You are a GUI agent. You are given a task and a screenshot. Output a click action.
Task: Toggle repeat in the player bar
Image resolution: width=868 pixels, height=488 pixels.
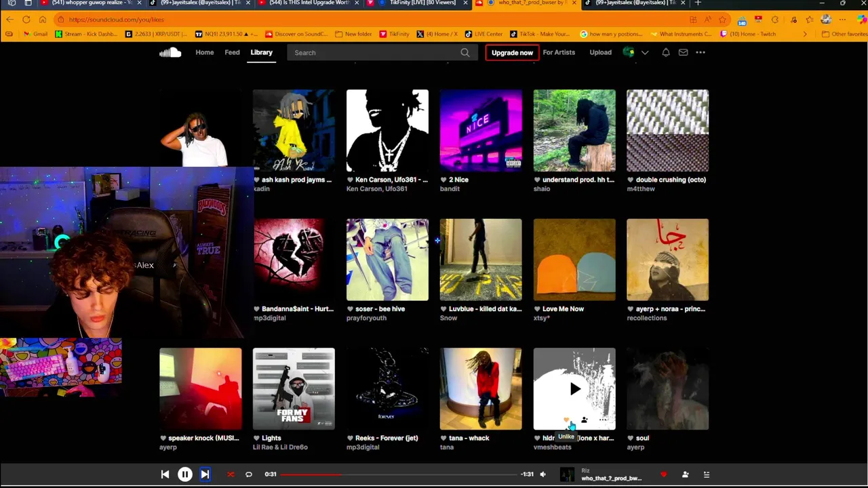click(249, 474)
